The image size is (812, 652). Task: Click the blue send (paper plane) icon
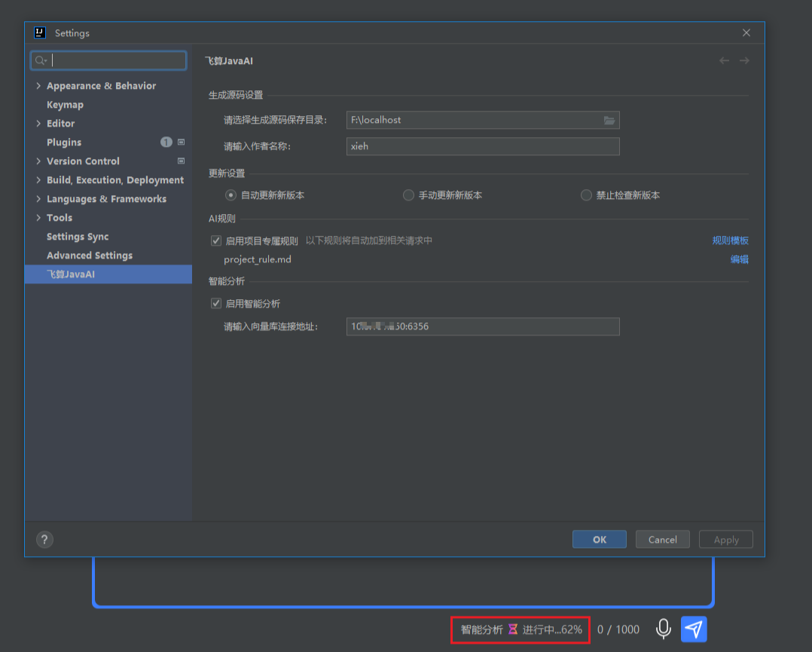[x=693, y=629]
